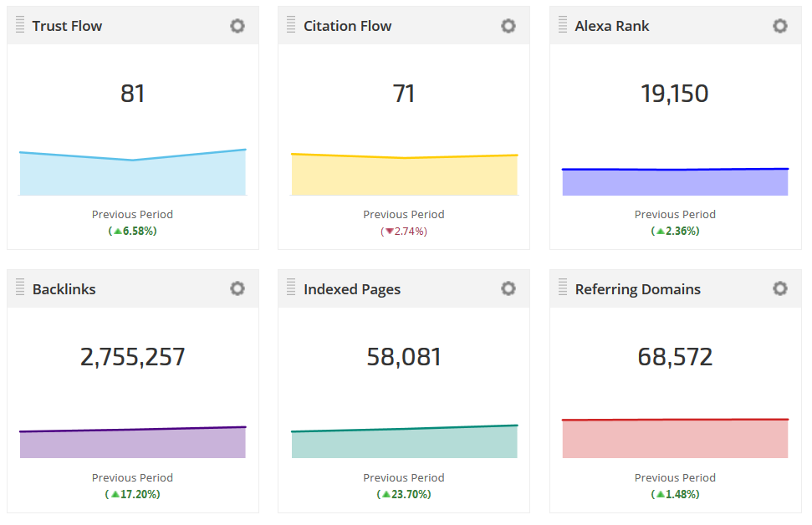Viewport: 812px width, 525px height.
Task: Click the Referring Domains drag handle
Action: pos(563,288)
